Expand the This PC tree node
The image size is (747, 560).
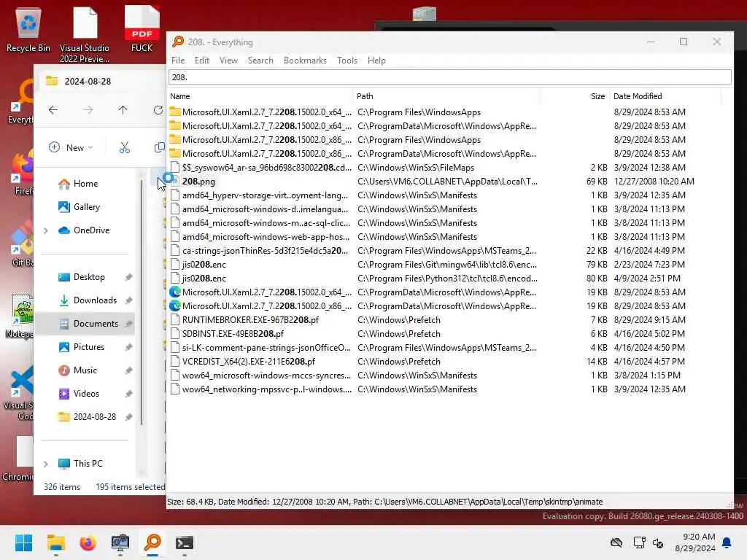[x=46, y=464]
